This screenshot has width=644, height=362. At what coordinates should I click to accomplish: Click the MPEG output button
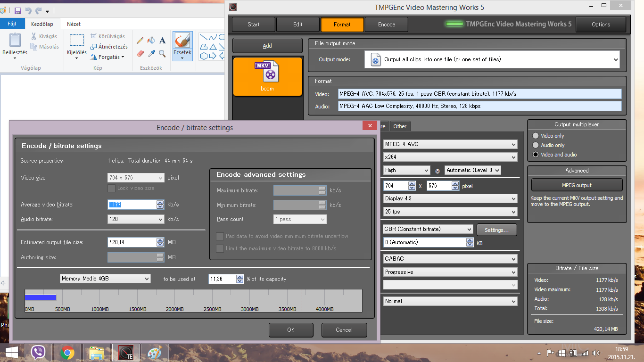point(577,185)
